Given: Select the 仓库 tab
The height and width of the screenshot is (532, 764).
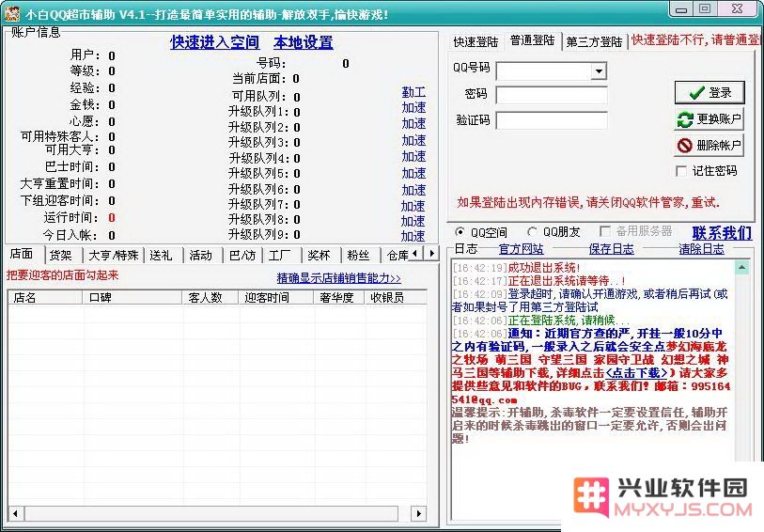Looking at the screenshot, I should (x=397, y=256).
